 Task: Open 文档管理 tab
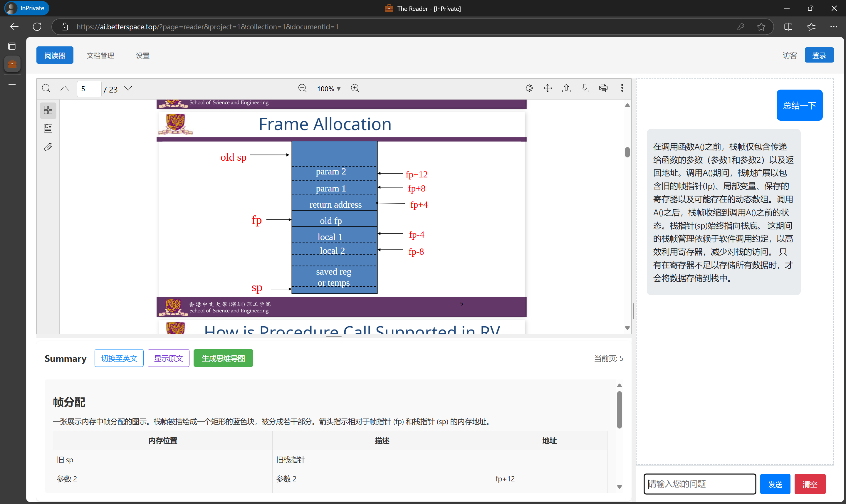pyautogui.click(x=100, y=55)
